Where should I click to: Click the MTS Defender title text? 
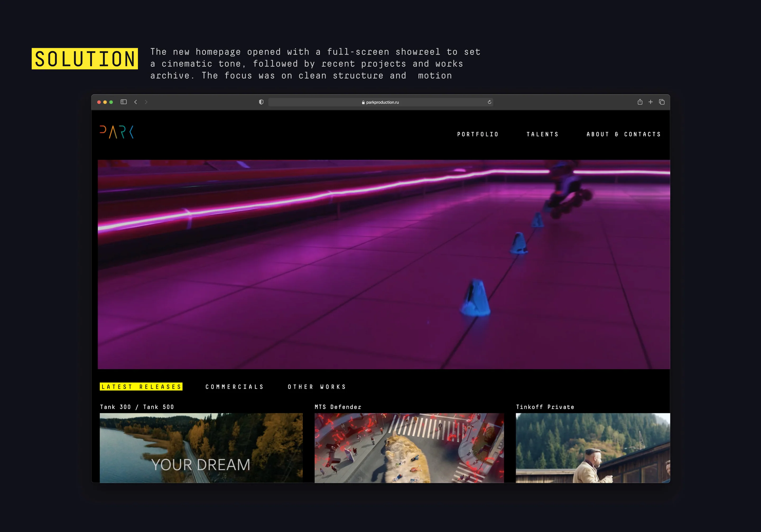[338, 407]
